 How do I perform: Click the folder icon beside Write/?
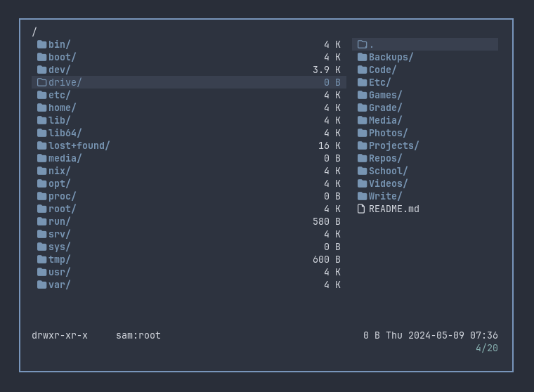(x=362, y=196)
